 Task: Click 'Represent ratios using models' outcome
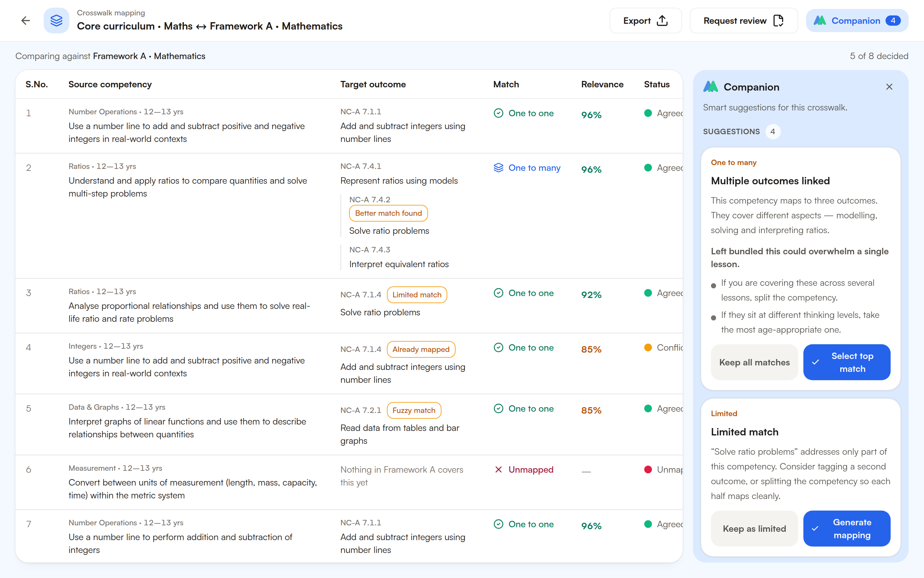(399, 181)
